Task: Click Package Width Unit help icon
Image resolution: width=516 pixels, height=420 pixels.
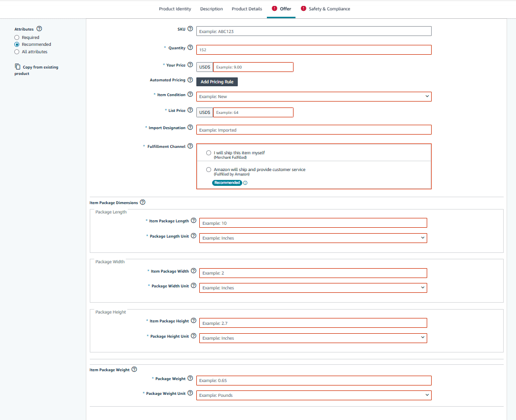Action: (x=193, y=285)
